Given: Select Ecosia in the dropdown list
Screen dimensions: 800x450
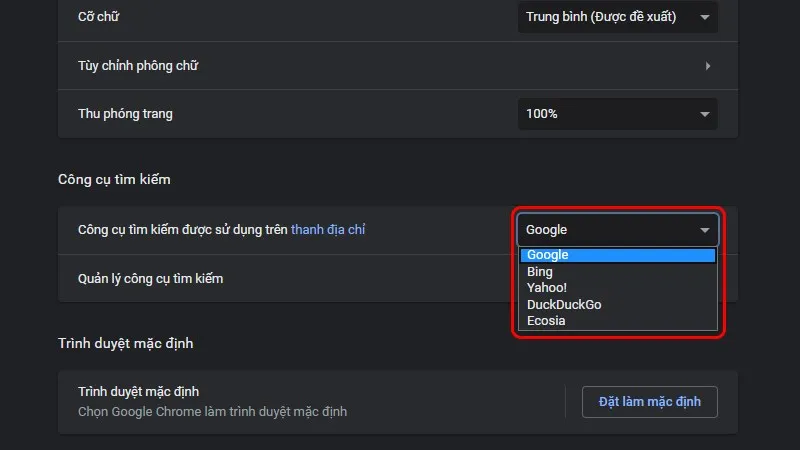Looking at the screenshot, I should [617, 321].
